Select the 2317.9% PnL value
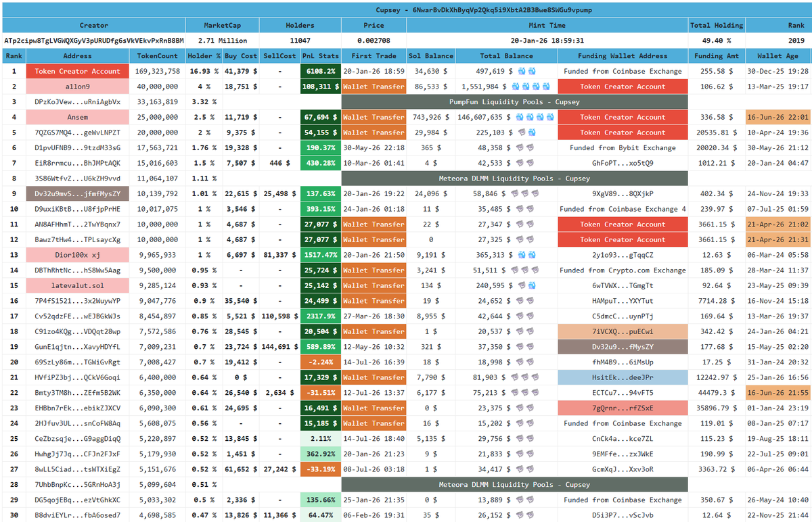This screenshot has width=812, height=522. 320,316
